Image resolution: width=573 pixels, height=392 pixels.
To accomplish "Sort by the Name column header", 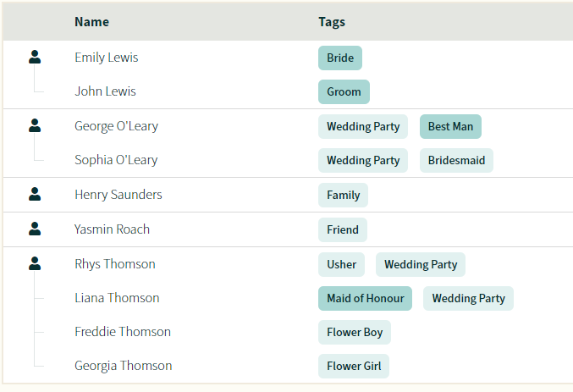I will pyautogui.click(x=91, y=22).
